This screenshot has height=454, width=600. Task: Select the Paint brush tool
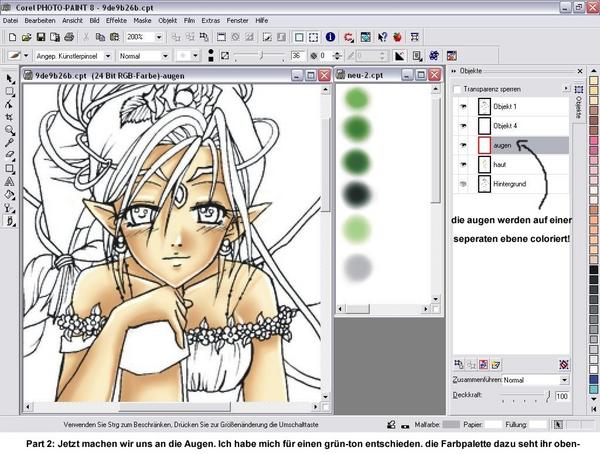coord(10,221)
